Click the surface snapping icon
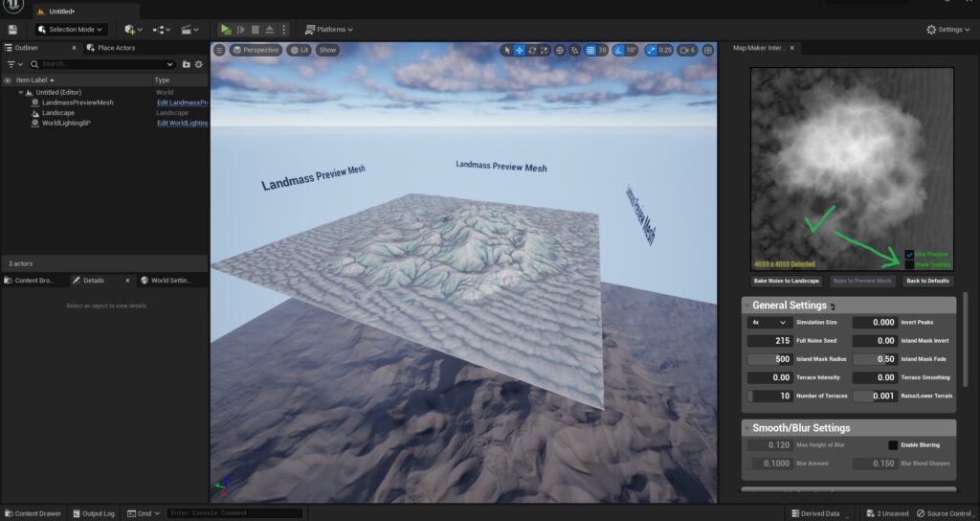The image size is (980, 521). point(574,50)
